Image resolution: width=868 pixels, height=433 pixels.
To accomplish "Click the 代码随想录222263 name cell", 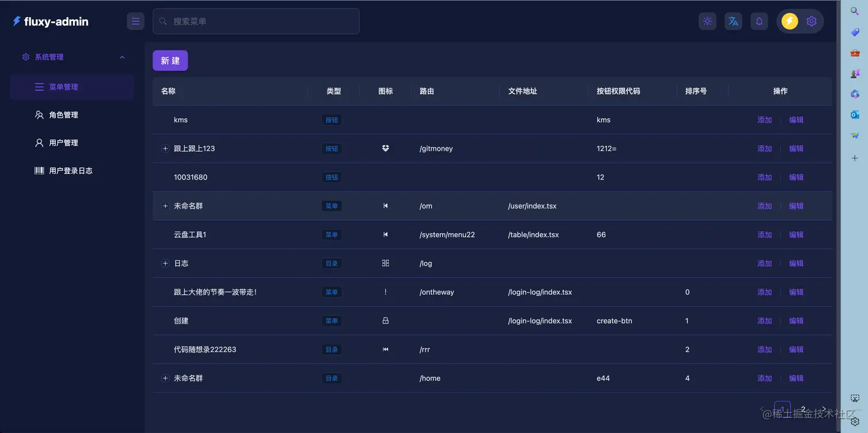I will [205, 349].
